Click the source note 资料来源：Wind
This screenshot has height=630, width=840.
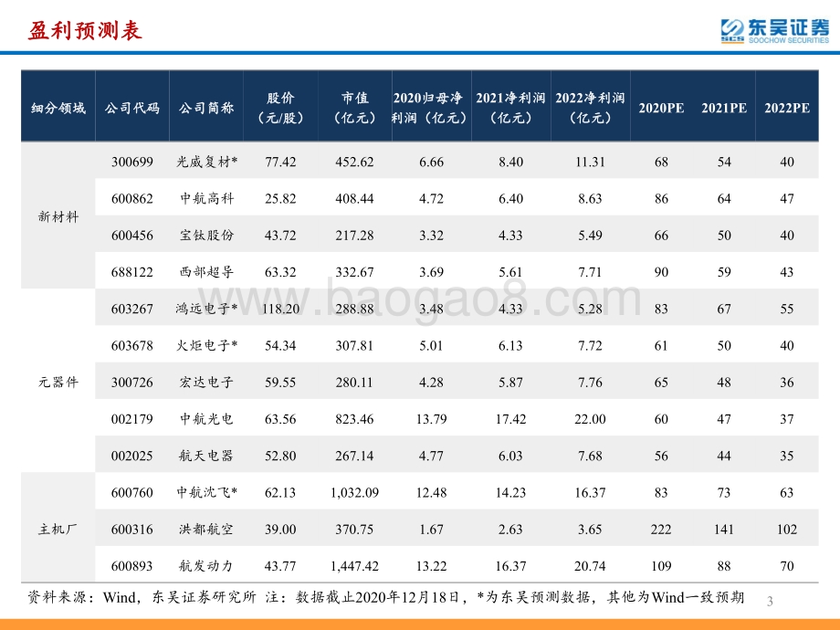[81, 597]
